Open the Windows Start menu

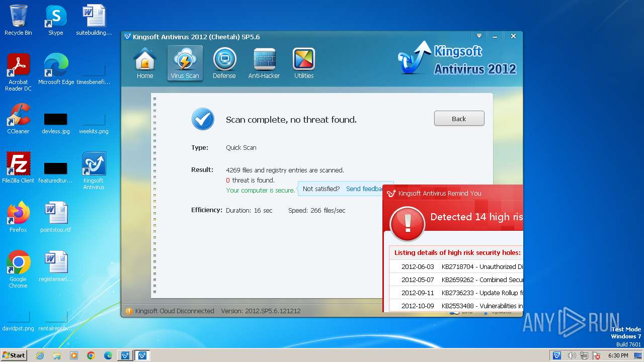(x=14, y=355)
